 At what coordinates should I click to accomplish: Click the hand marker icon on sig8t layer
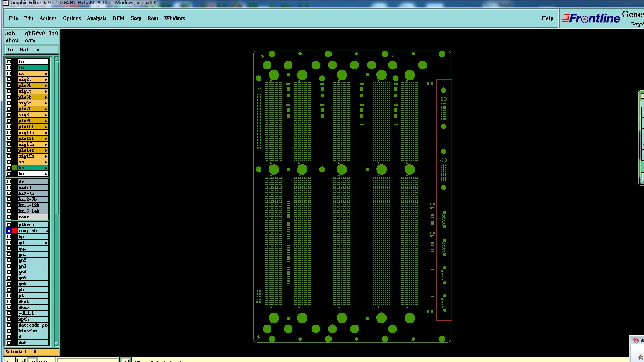[x=46, y=115]
